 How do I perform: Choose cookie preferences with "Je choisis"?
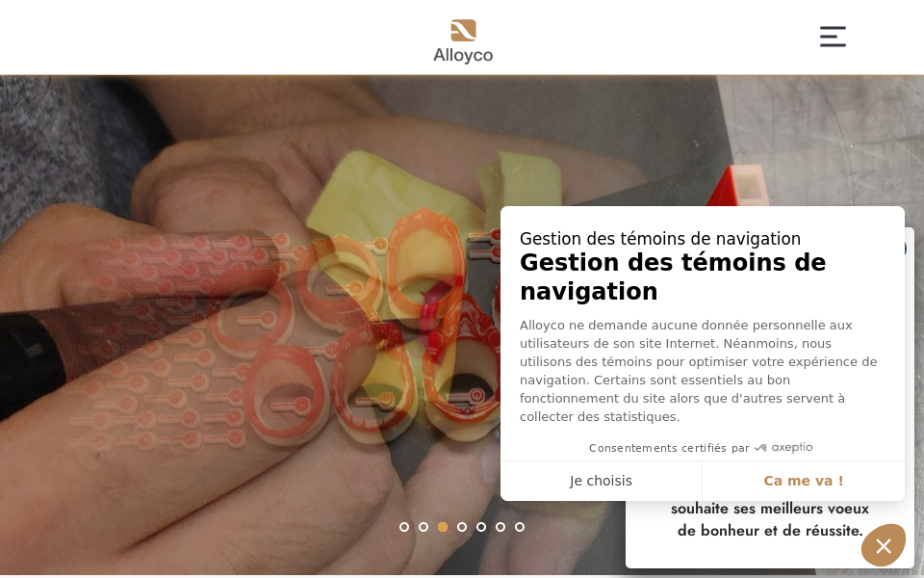(x=601, y=481)
